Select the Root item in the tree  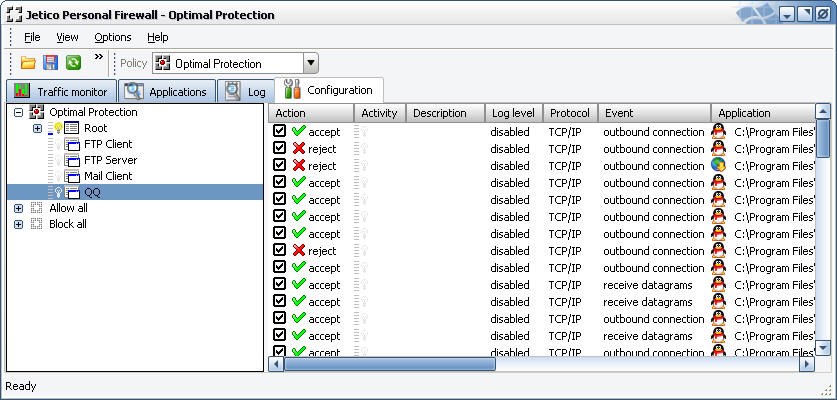click(96, 128)
